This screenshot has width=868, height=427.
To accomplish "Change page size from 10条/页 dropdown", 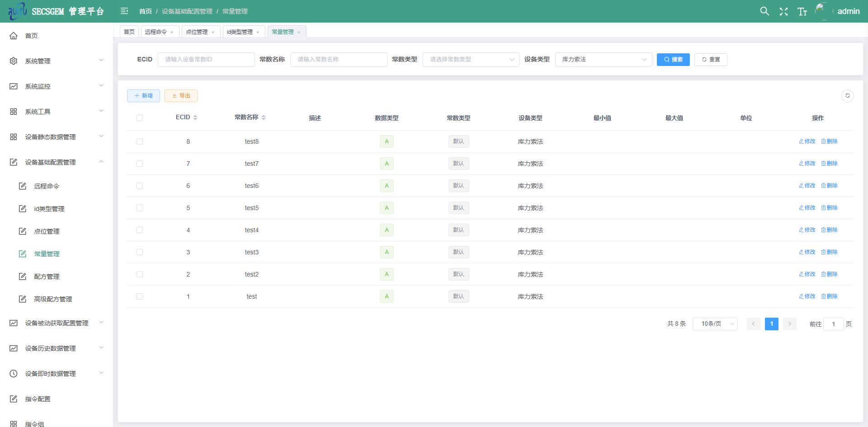I will coord(715,324).
